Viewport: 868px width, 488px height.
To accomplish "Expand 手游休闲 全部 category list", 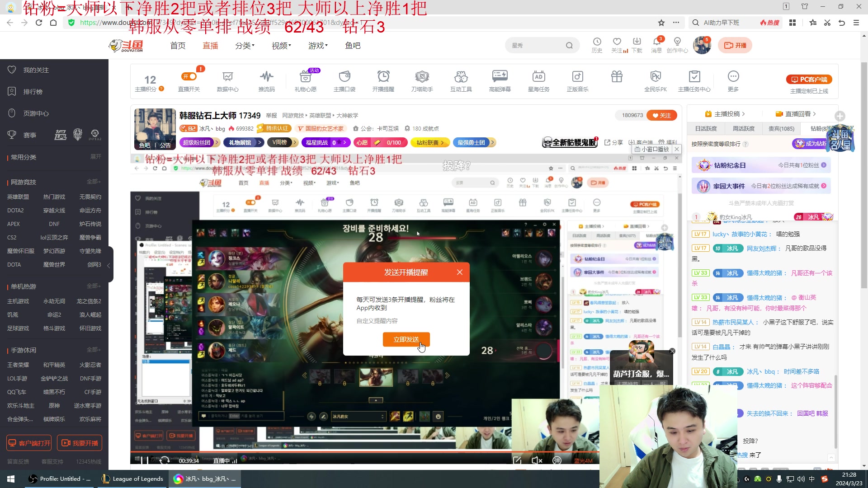I will (x=94, y=350).
